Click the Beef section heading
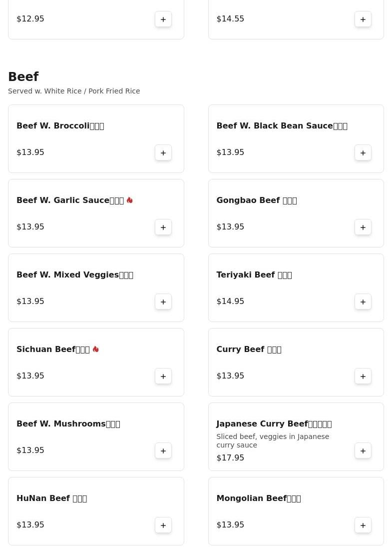Viewport: 392px width, 547px height. [x=23, y=77]
